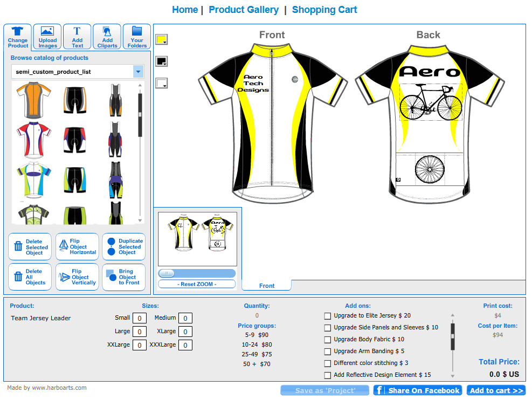Click Delete All Objects button
The width and height of the screenshot is (532, 400).
[x=30, y=277]
